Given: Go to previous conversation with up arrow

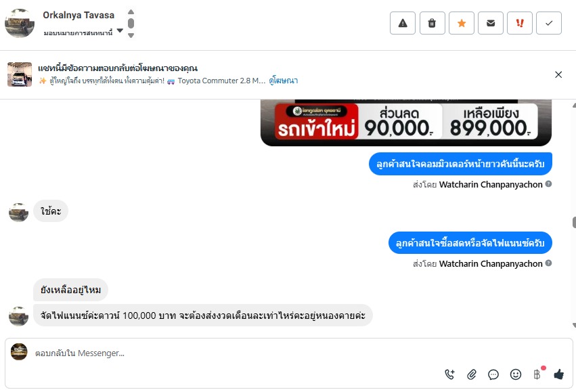Looking at the screenshot, I should 131,12.
